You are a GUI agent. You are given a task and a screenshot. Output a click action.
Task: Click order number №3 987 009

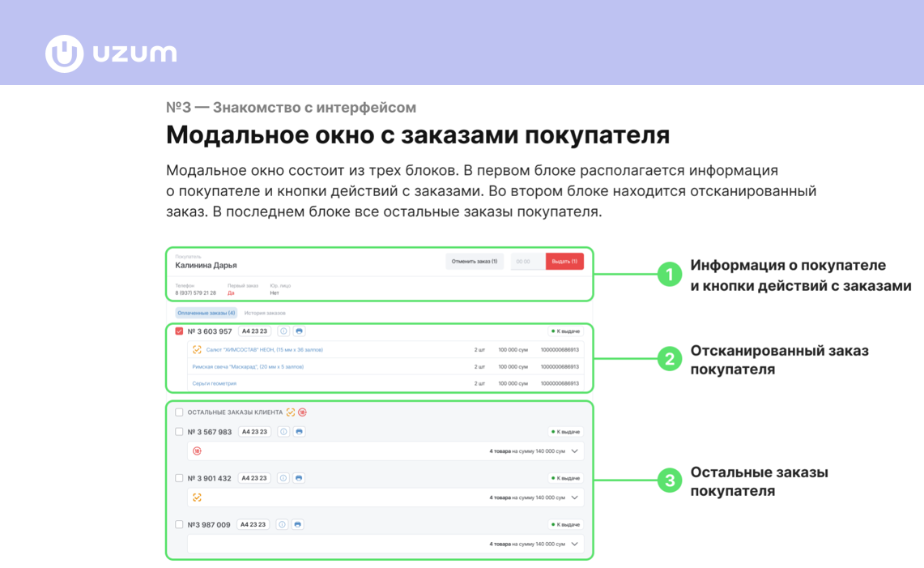point(209,524)
